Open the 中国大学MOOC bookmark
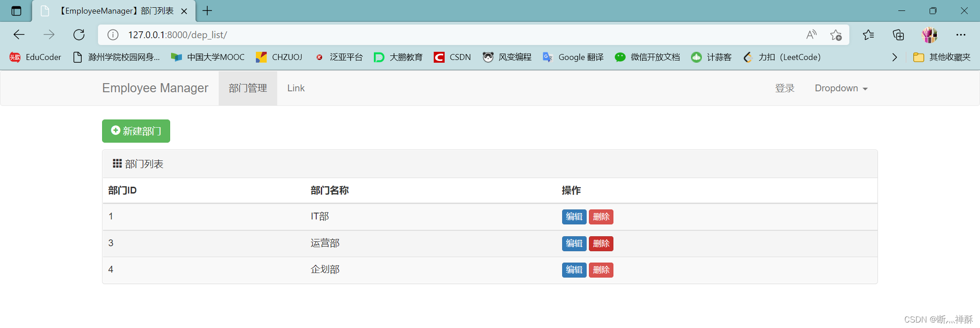The image size is (980, 328). tap(208, 57)
